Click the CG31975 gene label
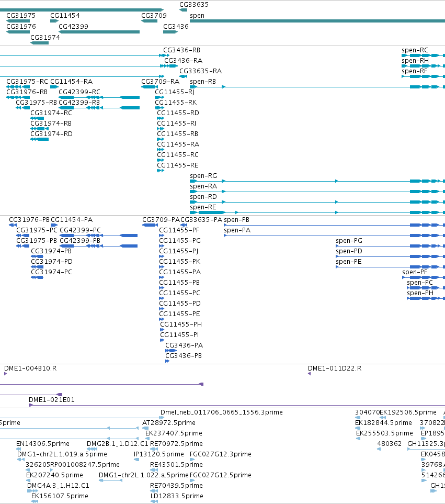 (x=21, y=15)
